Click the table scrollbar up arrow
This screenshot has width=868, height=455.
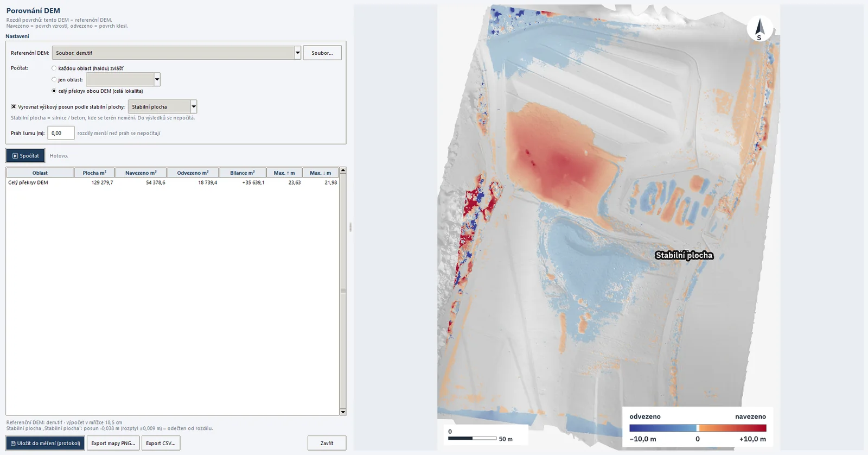click(343, 170)
